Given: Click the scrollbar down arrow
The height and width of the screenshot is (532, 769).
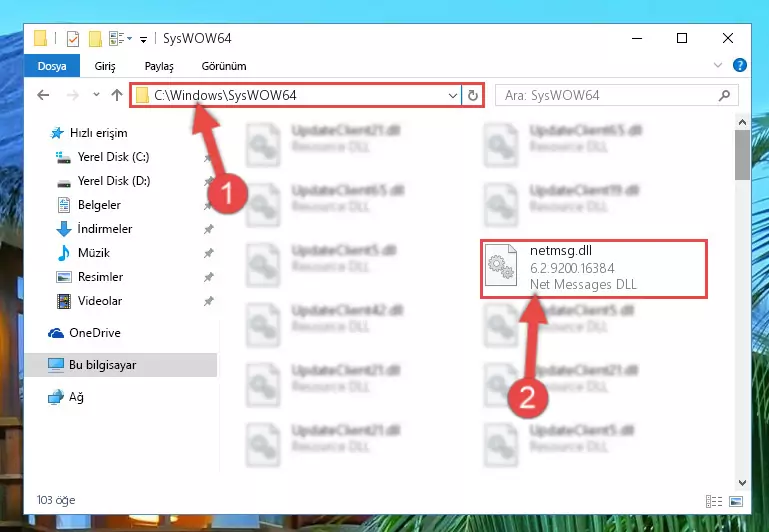Looking at the screenshot, I should tap(742, 483).
